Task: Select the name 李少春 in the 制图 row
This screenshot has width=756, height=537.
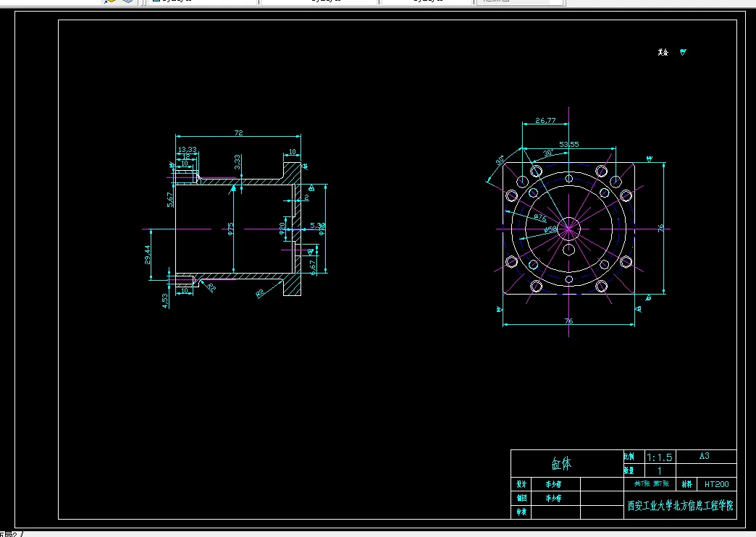Action: click(553, 498)
